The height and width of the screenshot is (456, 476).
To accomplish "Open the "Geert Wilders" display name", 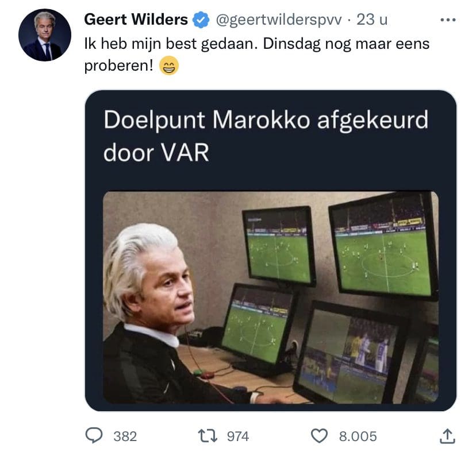I will click(x=136, y=20).
